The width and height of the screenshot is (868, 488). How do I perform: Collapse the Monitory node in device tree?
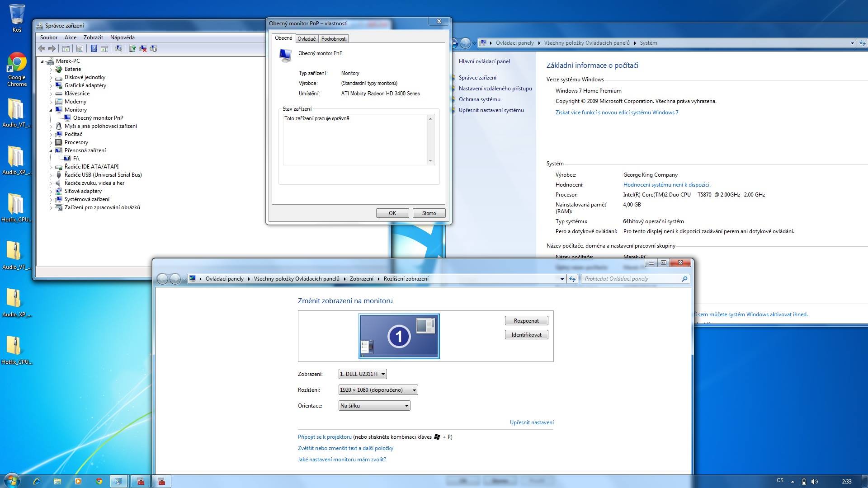click(x=51, y=110)
